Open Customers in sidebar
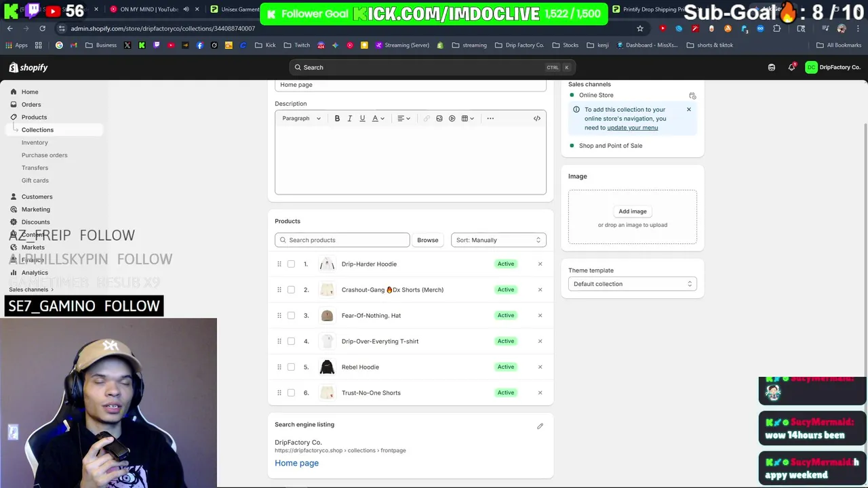The height and width of the screenshot is (488, 868). pos(37,197)
